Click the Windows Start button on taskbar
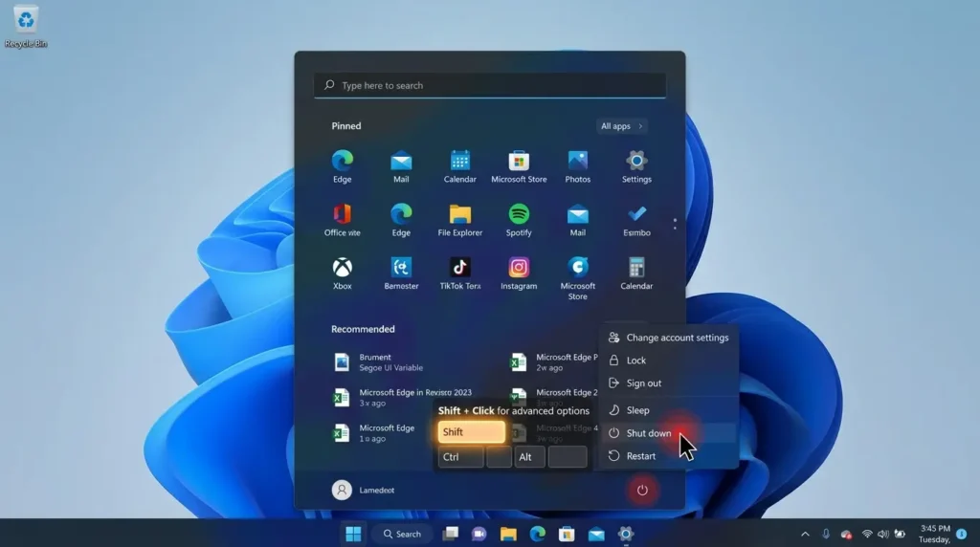 point(353,534)
